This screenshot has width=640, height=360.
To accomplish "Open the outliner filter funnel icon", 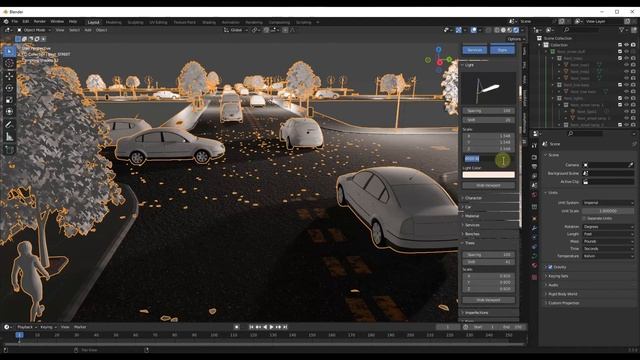I will coord(622,30).
